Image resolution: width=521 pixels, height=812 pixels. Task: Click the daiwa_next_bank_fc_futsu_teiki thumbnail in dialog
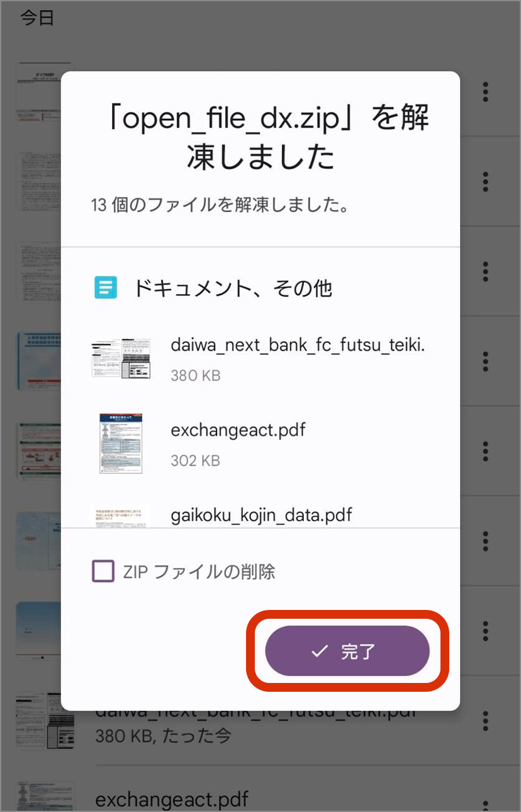tap(121, 358)
